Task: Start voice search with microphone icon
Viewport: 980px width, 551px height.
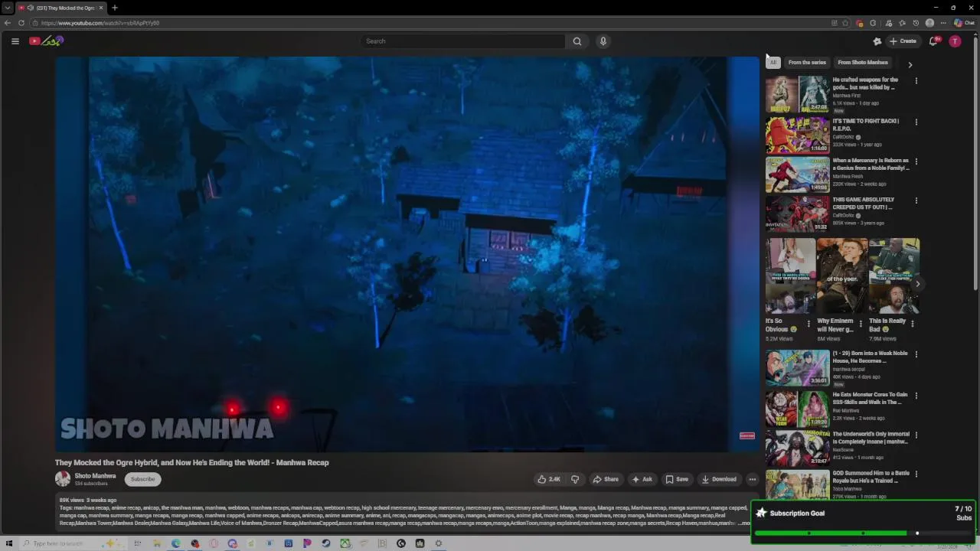Action: click(603, 41)
